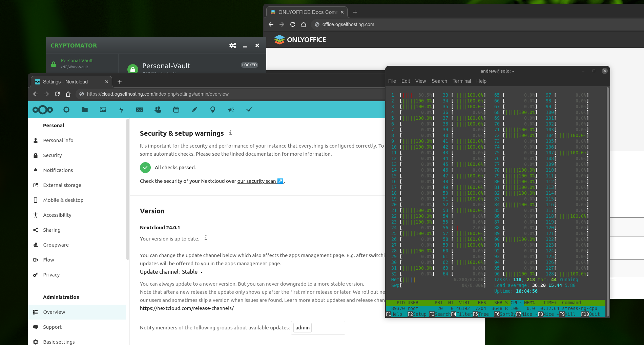The image size is (644, 345).
Task: Reload the Nextcloud settings page
Action: click(x=57, y=94)
